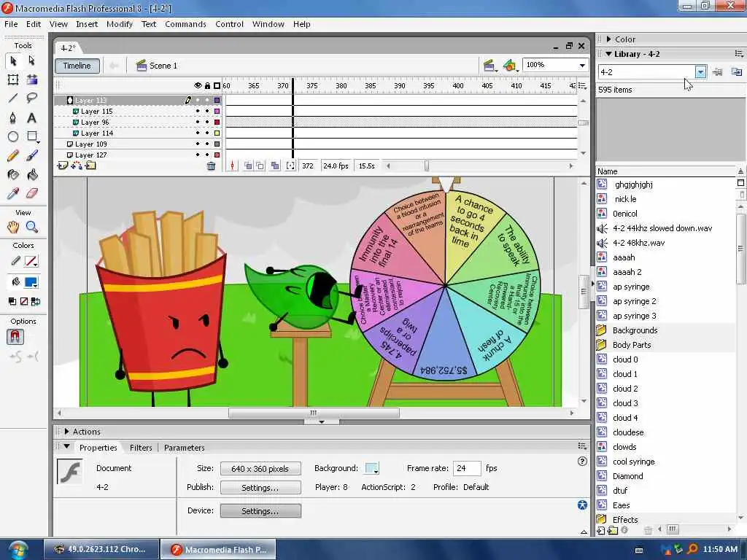This screenshot has height=560, width=747.
Task: Click the Frame rate input field
Action: pyautogui.click(x=467, y=468)
